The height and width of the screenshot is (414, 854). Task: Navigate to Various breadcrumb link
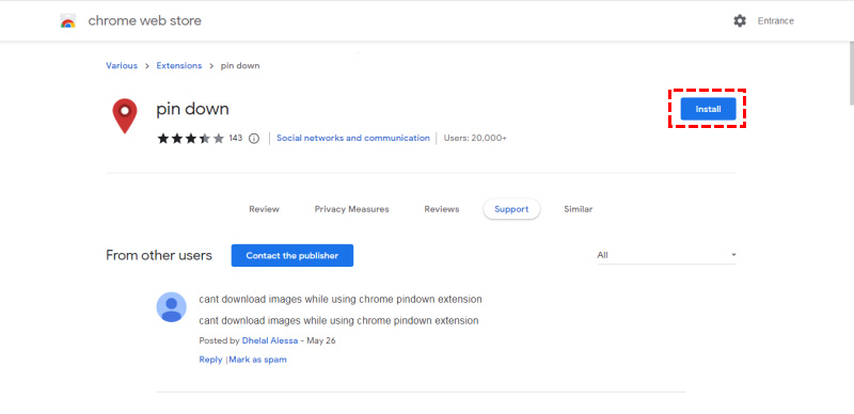pos(122,66)
